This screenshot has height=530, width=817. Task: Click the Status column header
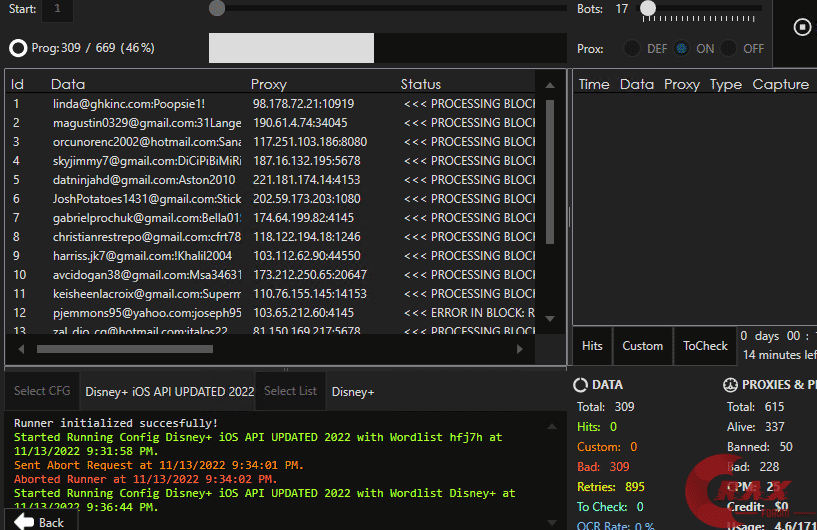420,84
